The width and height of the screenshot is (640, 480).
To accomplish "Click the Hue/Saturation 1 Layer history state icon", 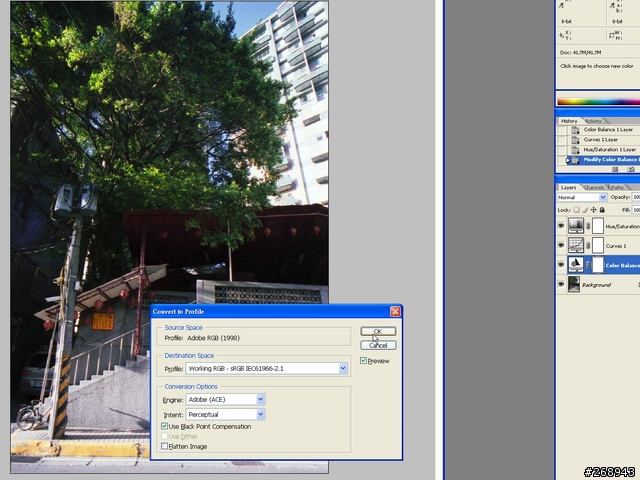I will (575, 150).
